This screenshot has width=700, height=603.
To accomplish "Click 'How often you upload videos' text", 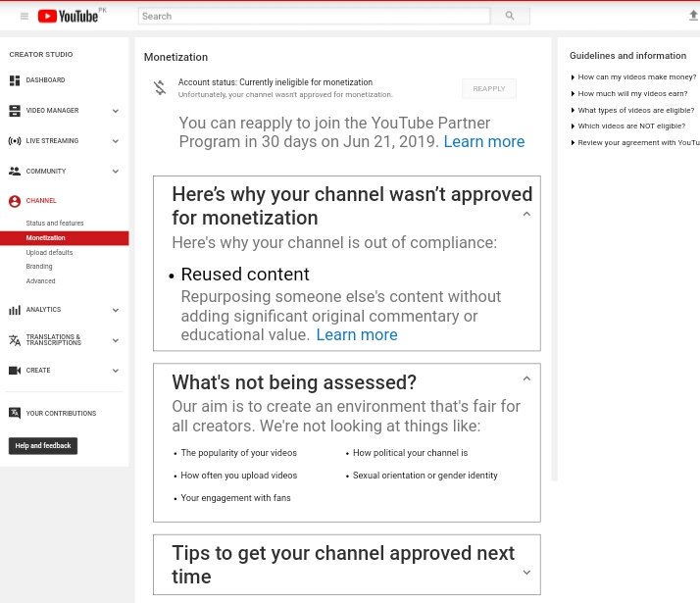I will (239, 476).
